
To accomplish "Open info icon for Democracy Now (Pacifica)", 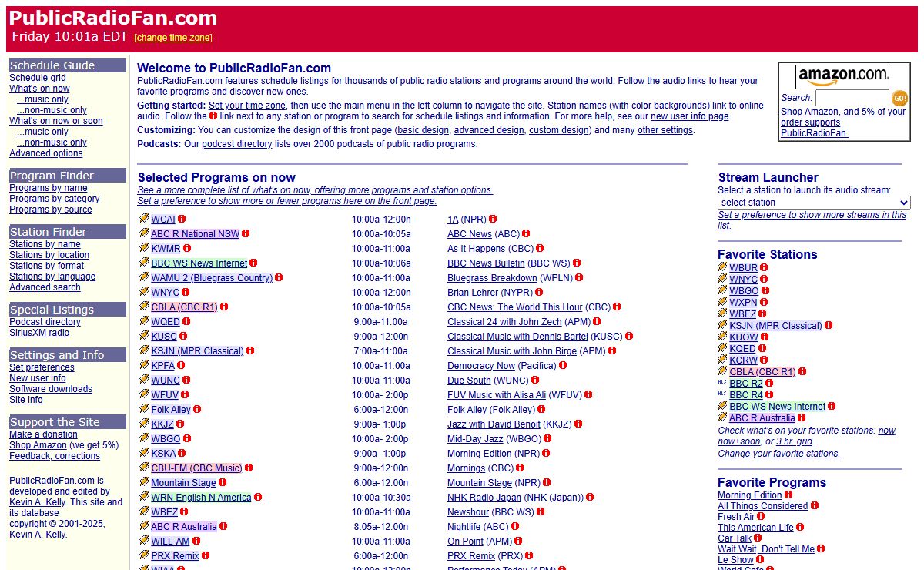I will 562,365.
